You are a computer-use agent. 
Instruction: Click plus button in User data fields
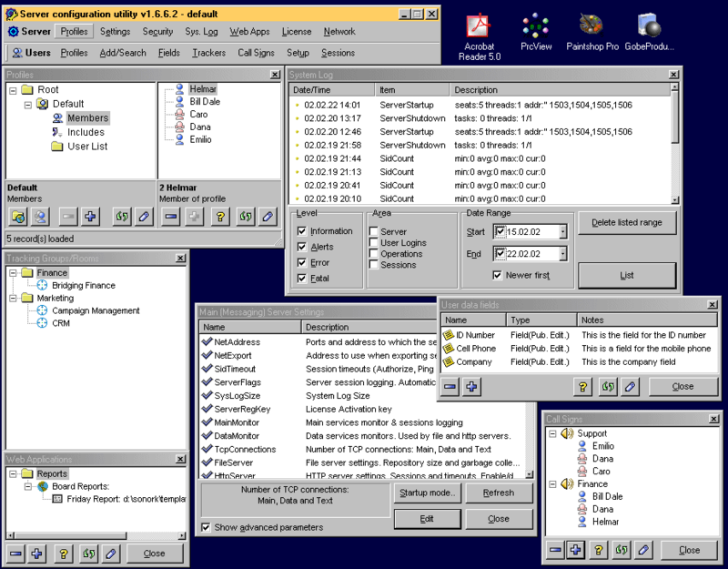[x=471, y=386]
